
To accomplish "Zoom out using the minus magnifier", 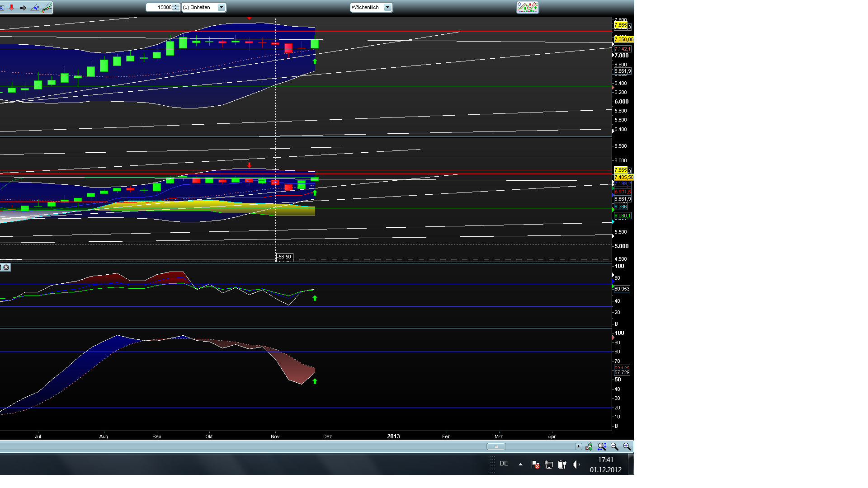I will click(x=614, y=446).
